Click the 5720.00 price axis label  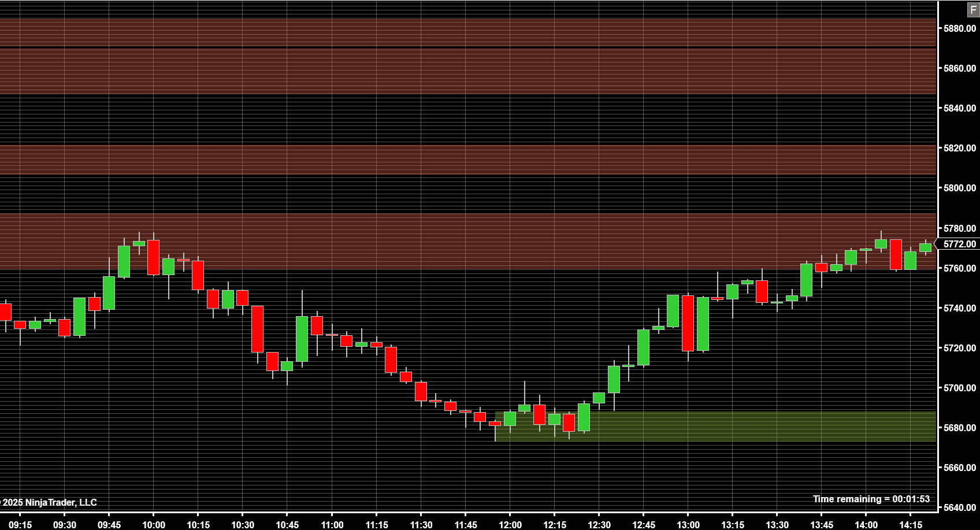tap(960, 348)
